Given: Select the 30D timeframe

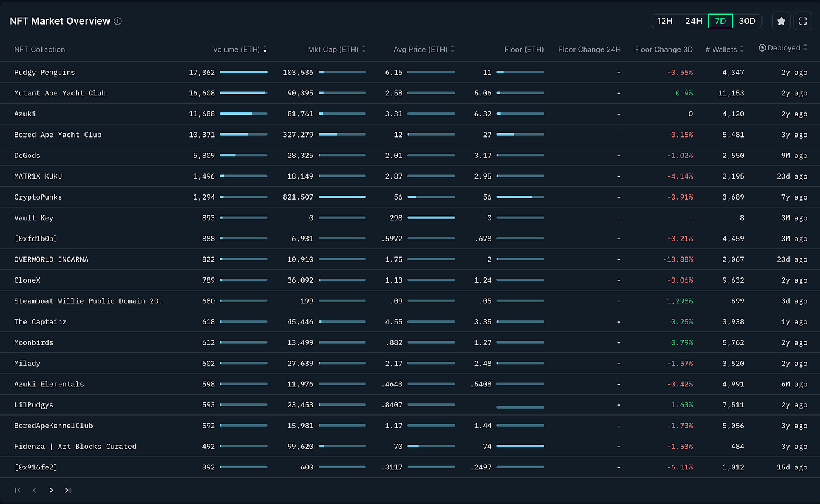Looking at the screenshot, I should tap(747, 21).
